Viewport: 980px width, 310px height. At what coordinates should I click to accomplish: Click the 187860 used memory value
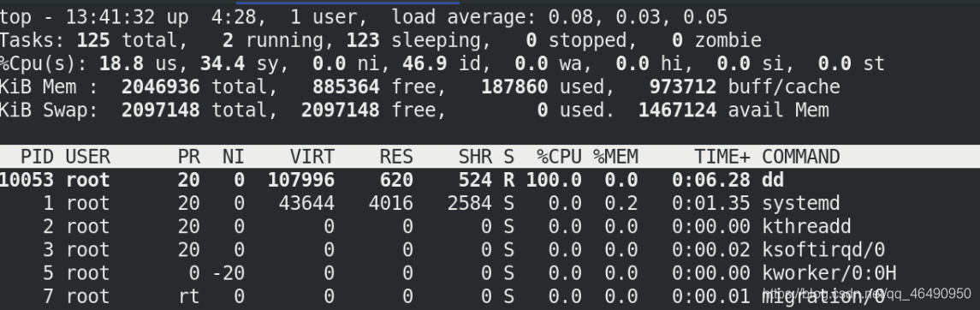514,86
